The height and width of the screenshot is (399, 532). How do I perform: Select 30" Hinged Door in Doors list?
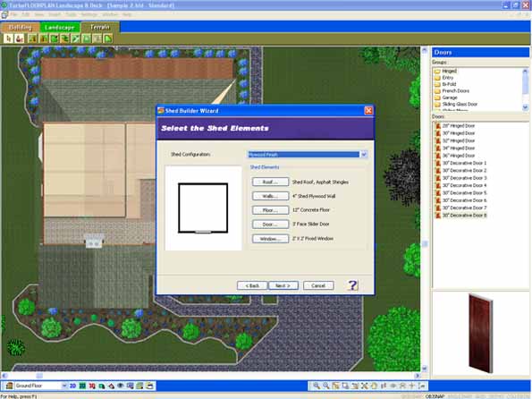[459, 133]
